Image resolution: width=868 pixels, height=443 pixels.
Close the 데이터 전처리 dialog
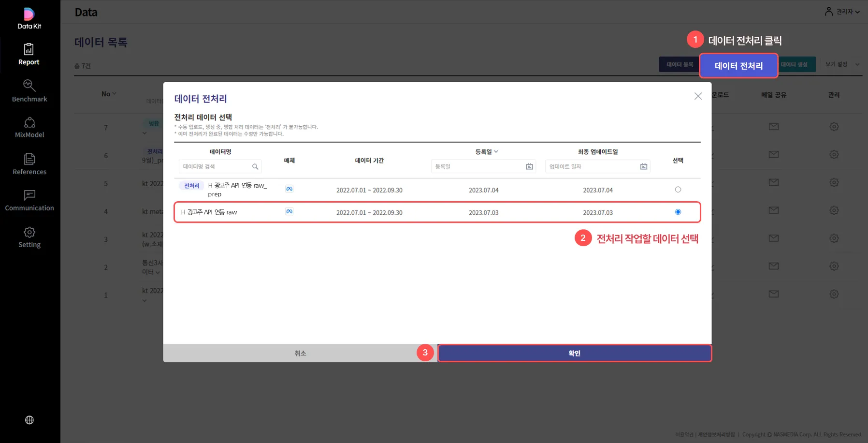click(x=698, y=96)
